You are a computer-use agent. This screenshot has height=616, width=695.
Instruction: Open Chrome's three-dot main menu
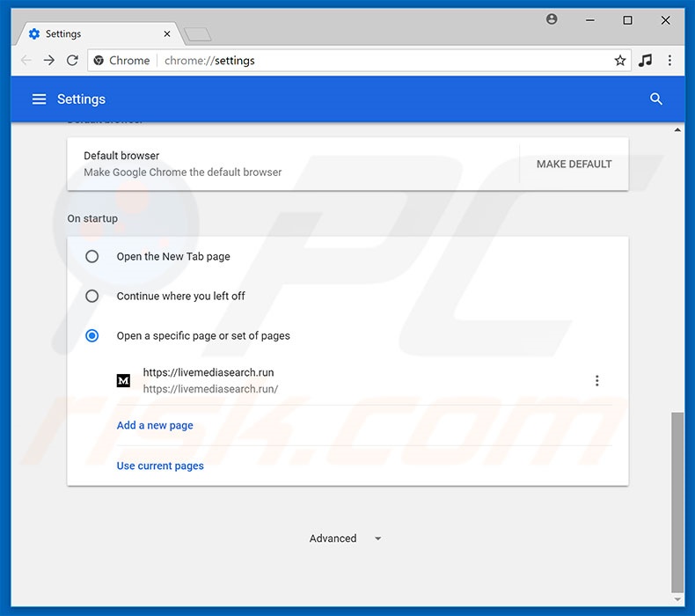pyautogui.click(x=669, y=61)
